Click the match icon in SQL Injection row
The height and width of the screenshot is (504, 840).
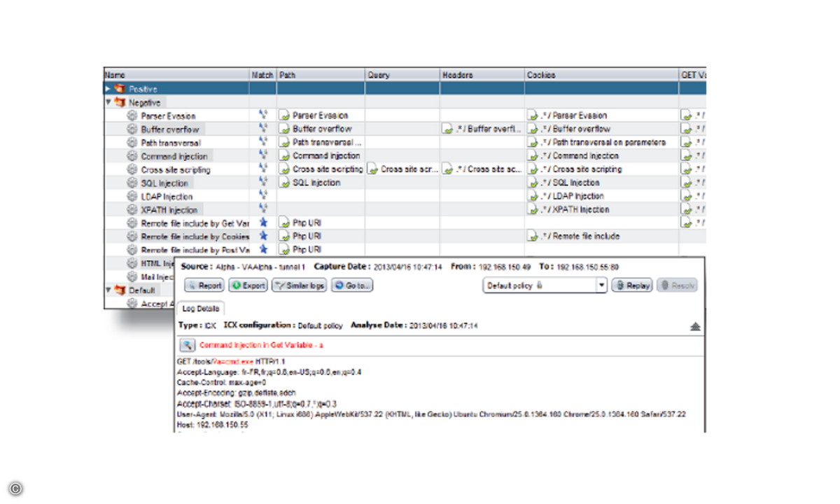pos(263,182)
